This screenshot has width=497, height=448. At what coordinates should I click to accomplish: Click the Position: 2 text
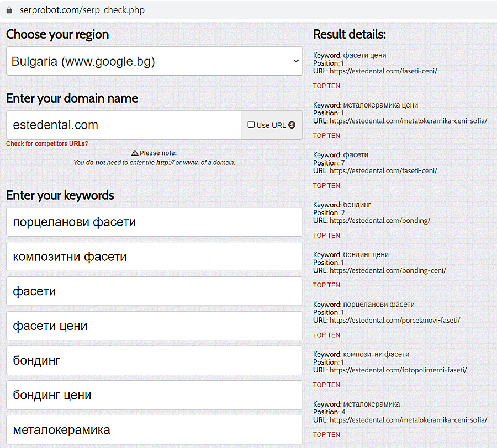(329, 213)
